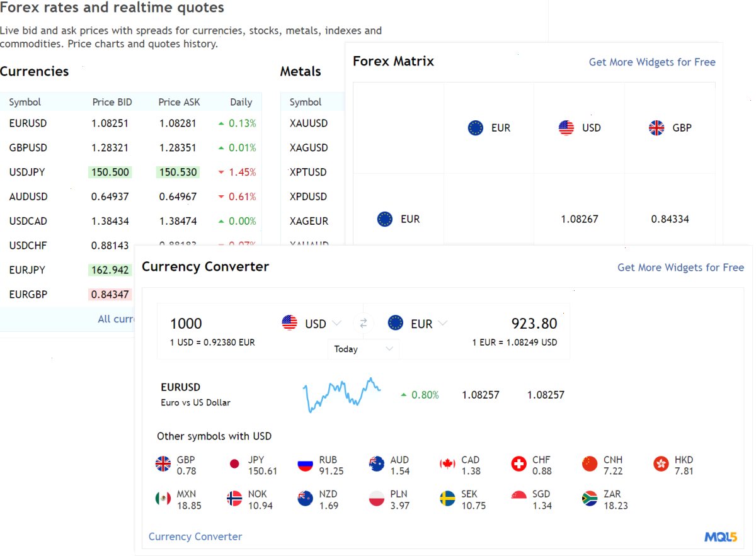Open the MQL5 logo
The height and width of the screenshot is (556, 756).
click(x=721, y=537)
